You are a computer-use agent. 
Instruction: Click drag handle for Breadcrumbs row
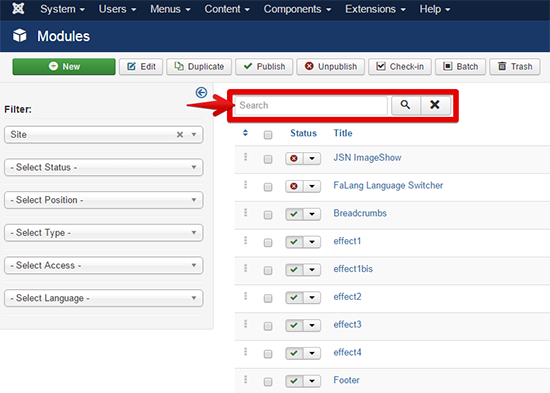246,213
